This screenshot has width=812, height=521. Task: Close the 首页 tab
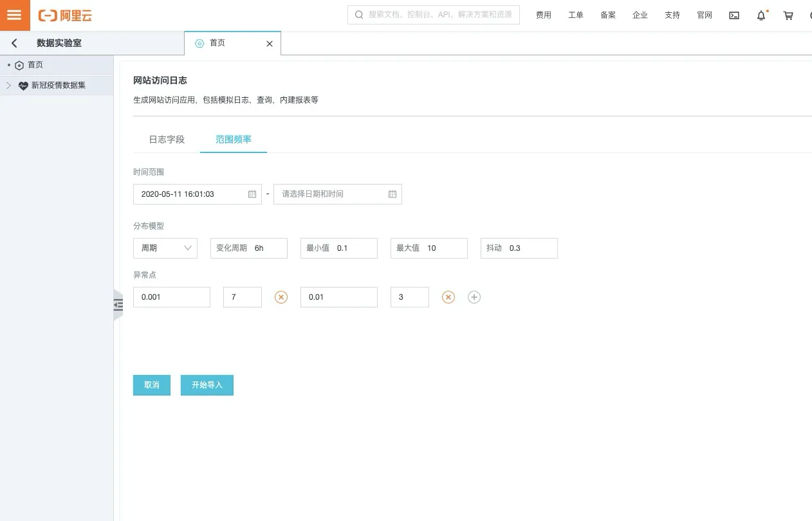point(270,44)
